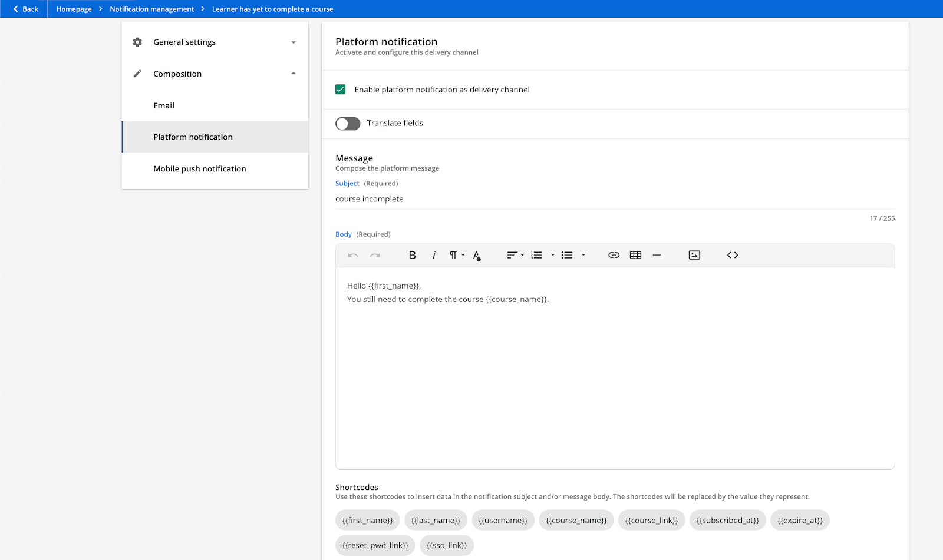Insert a horizontal line in the editor
This screenshot has width=943, height=560.
pos(657,255)
